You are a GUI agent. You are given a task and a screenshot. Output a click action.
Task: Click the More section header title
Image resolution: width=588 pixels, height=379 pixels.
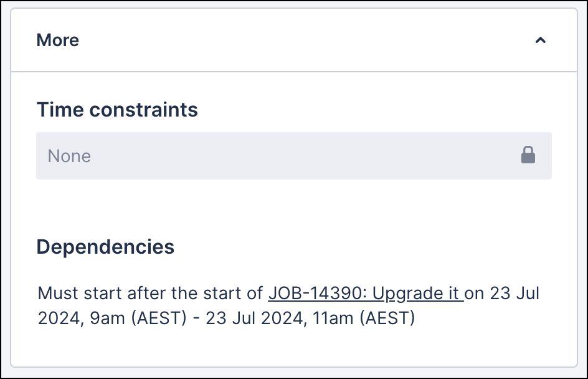58,41
